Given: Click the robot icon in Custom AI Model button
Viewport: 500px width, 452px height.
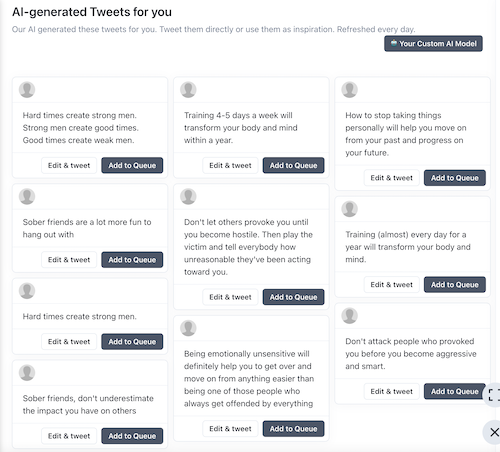Looking at the screenshot, I should pyautogui.click(x=394, y=43).
